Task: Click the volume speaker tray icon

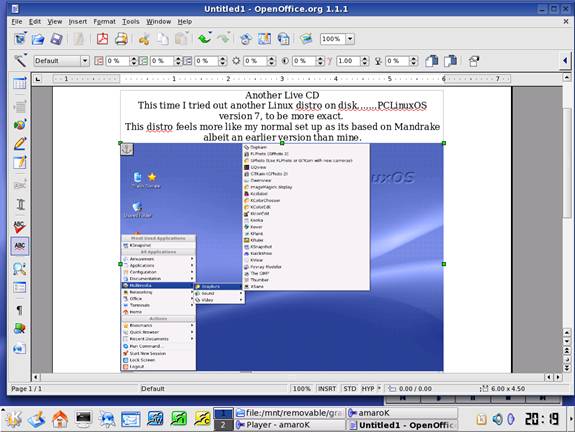Action: (498, 419)
